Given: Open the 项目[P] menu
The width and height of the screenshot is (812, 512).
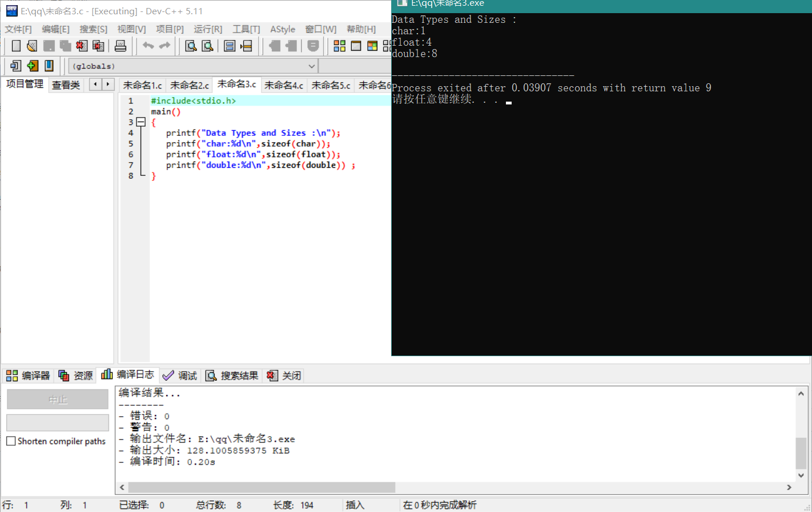Looking at the screenshot, I should coord(170,29).
